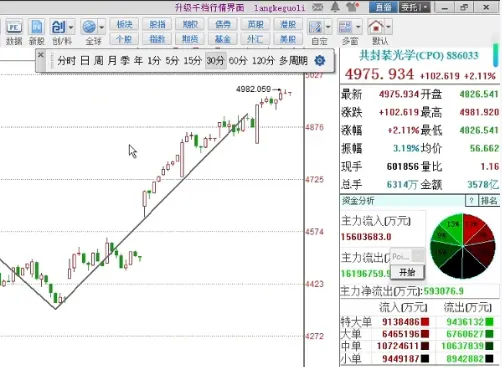Click the 期权 options button
This screenshot has height=367, width=502.
click(190, 24)
